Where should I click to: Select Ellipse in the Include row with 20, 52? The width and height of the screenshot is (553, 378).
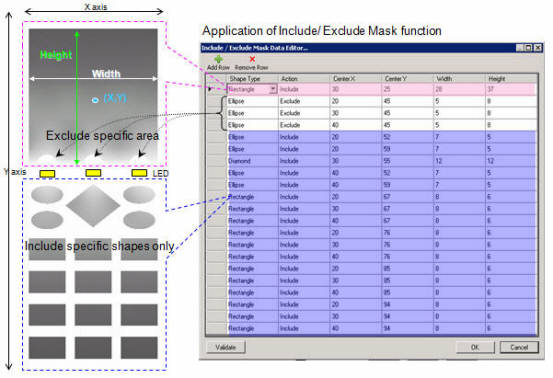[253, 137]
